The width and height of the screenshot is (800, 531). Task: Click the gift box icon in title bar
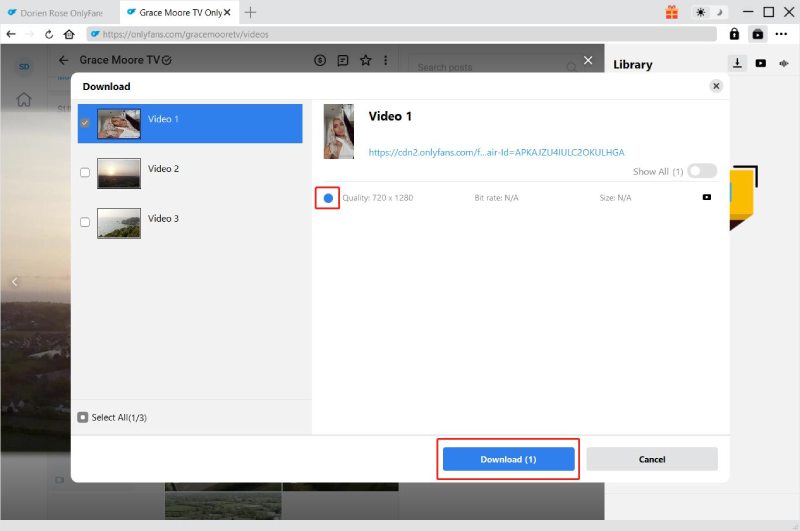click(671, 12)
